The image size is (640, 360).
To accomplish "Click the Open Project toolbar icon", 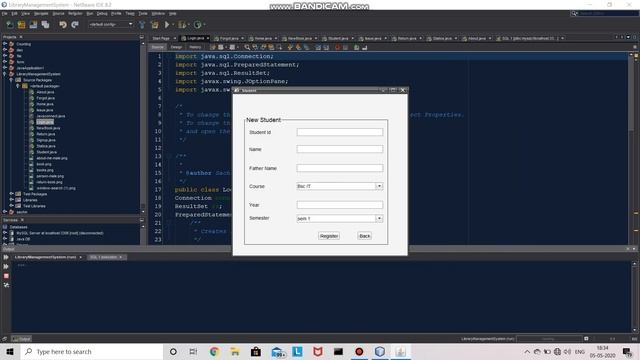I will tap(33, 24).
